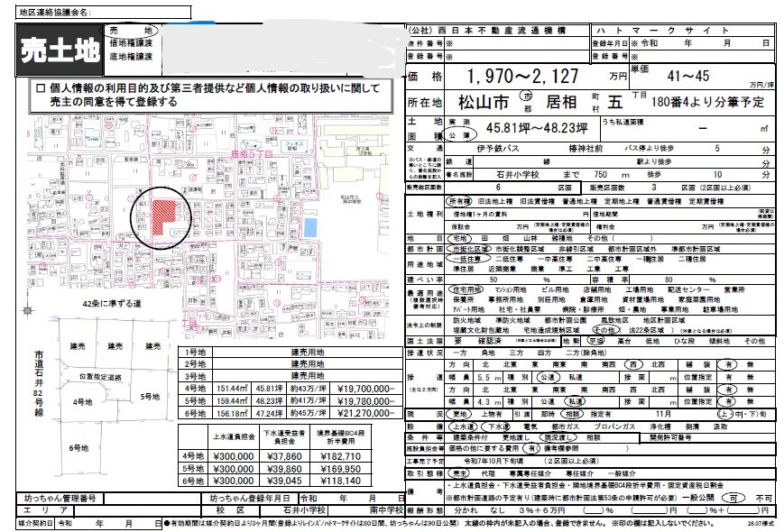This screenshot has height=532, width=784.
Task: Click the price ¥19,700,000 for 4号地
Action: pos(365,389)
